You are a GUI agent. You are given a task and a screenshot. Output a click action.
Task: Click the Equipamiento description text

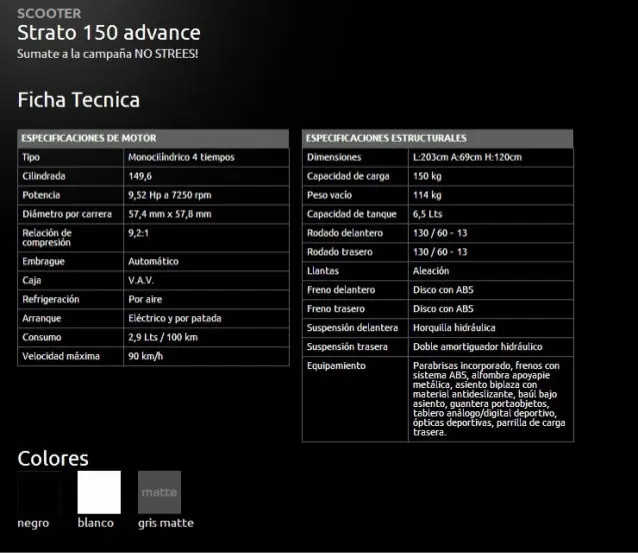tap(489, 399)
